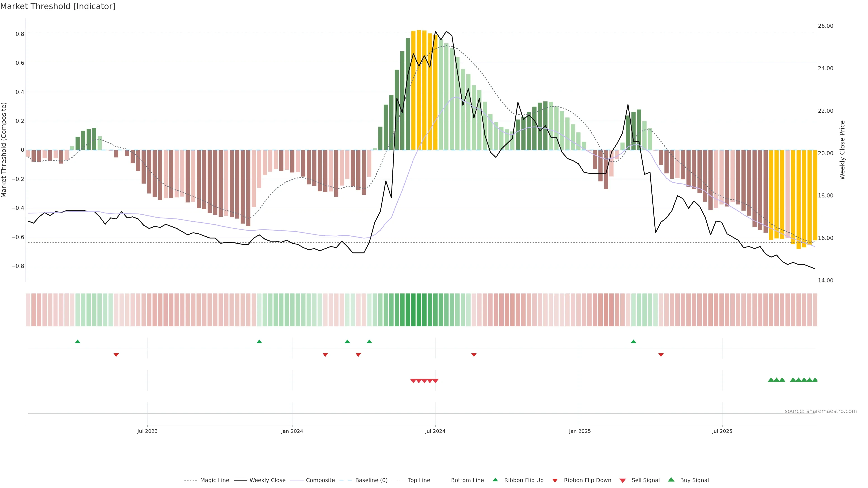Toggle Weekly Close legend entry
This screenshot has height=488, width=868.
[267, 480]
